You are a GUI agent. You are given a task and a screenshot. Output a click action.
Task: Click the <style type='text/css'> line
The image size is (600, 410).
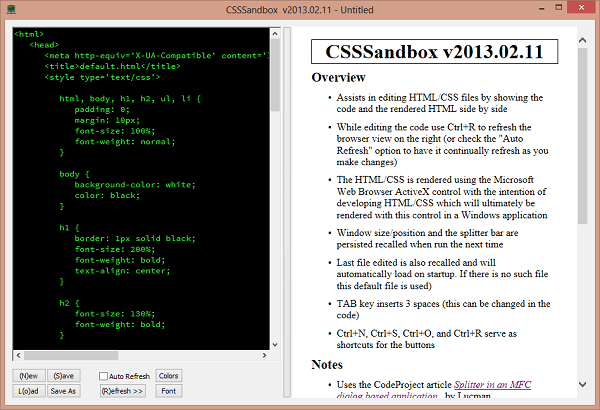click(x=102, y=77)
